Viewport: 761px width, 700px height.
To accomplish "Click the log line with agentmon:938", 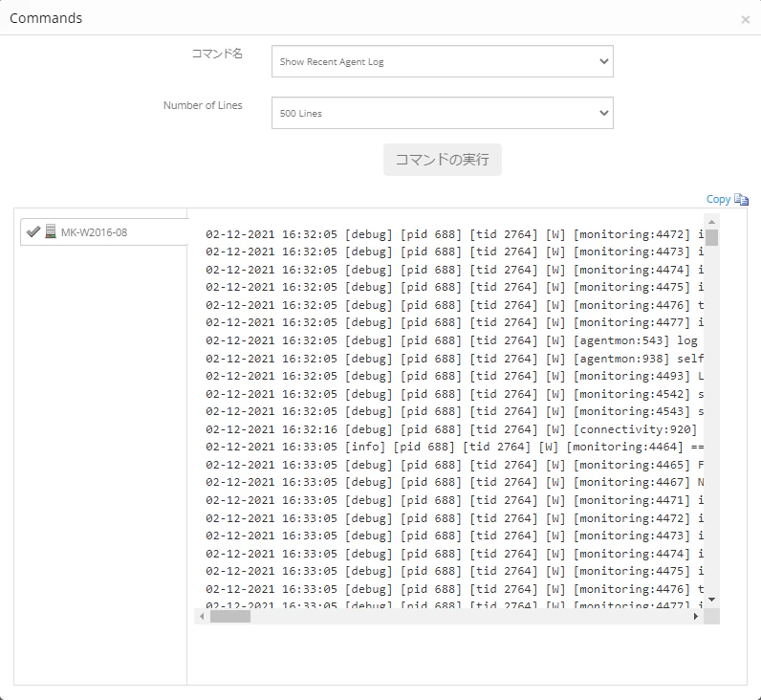I will [x=454, y=359].
